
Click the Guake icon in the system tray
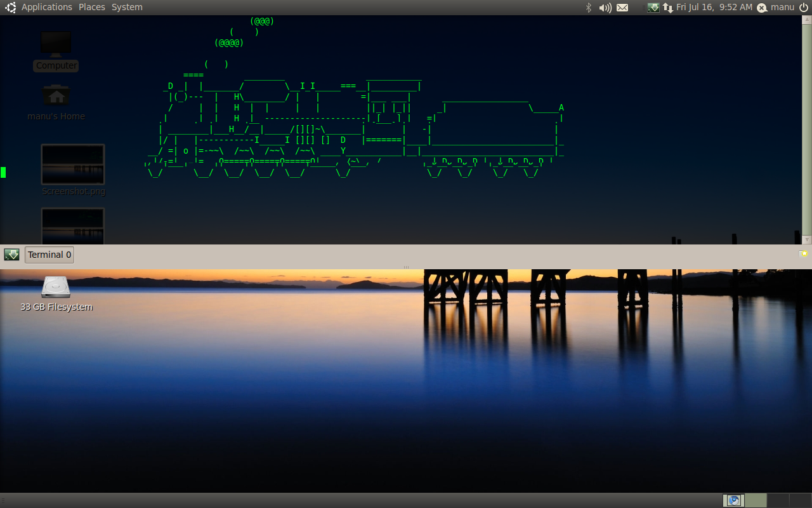coord(653,7)
